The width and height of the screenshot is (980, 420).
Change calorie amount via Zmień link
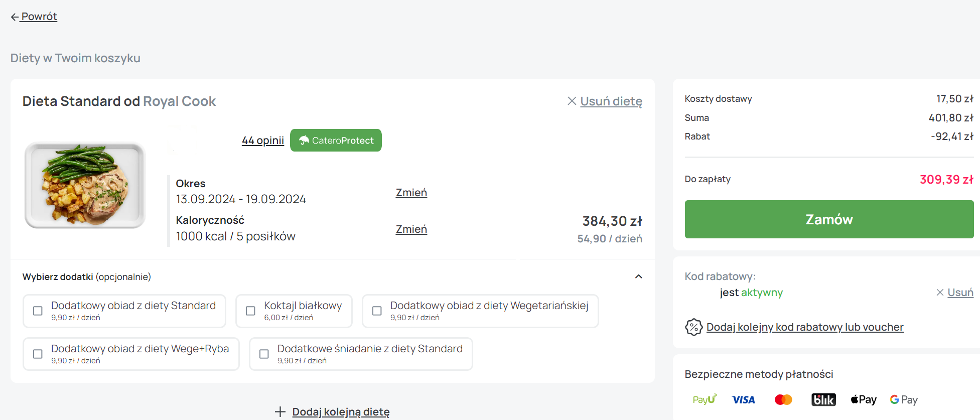point(411,229)
